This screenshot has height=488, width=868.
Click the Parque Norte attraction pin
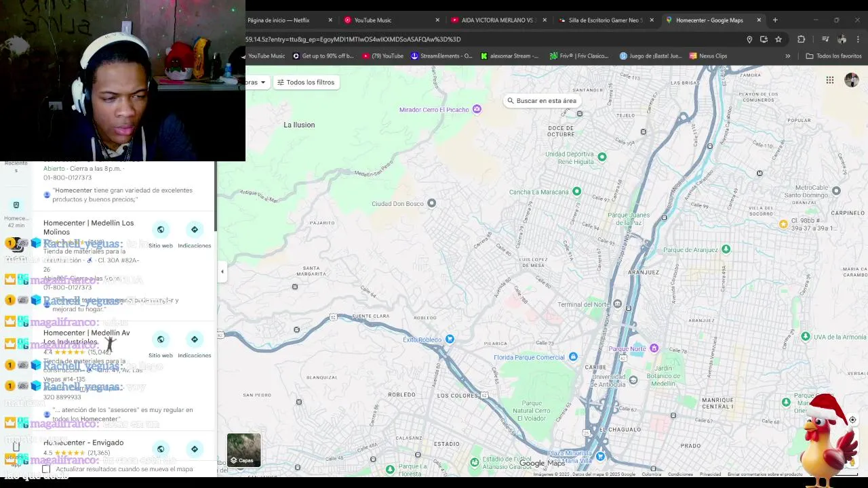click(x=654, y=348)
